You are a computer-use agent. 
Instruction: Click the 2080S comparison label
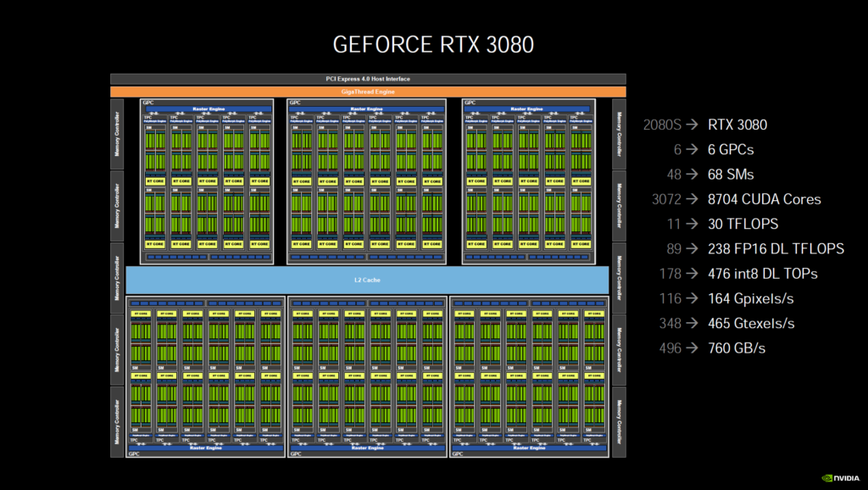[662, 125]
